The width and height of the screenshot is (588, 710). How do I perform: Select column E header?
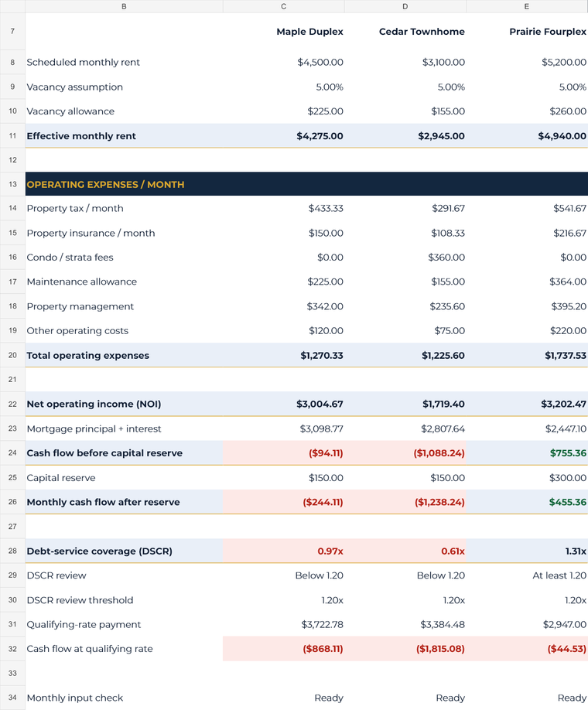point(527,6)
